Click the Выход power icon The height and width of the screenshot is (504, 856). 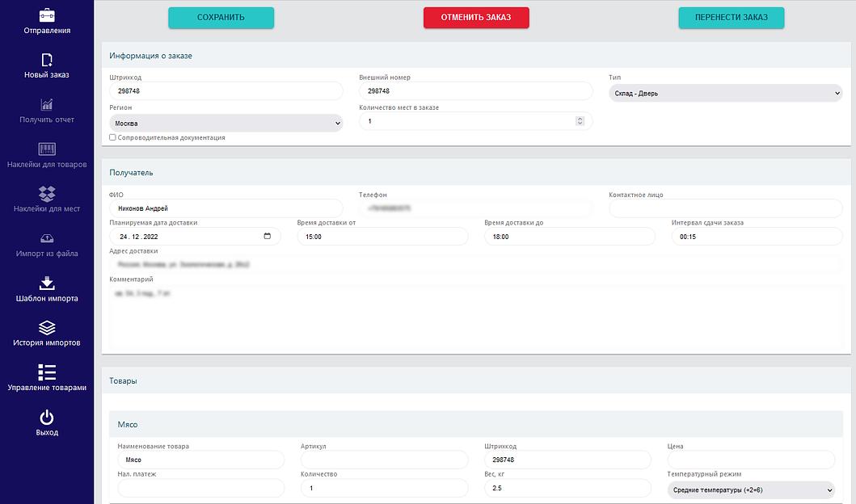(x=47, y=417)
